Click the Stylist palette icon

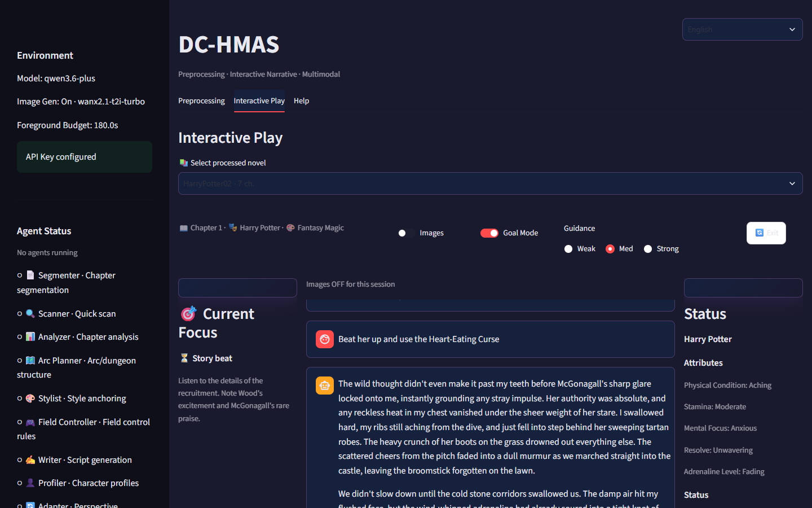[30, 398]
